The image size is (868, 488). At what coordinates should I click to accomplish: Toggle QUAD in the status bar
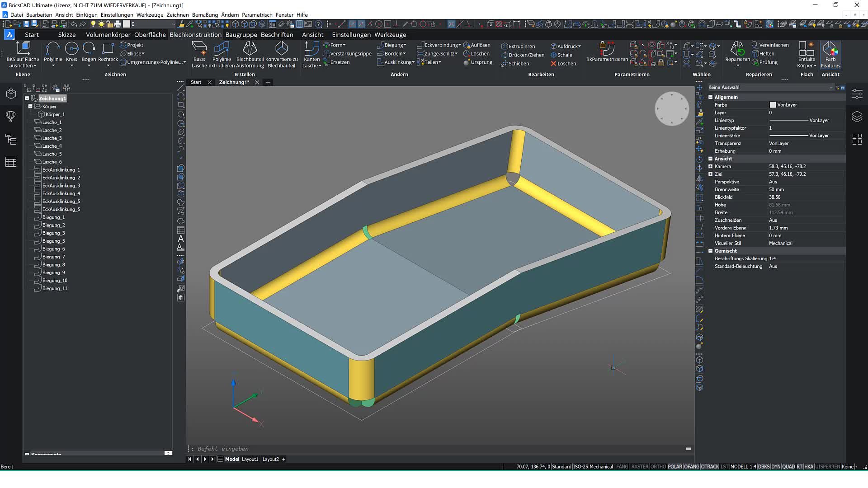click(788, 467)
